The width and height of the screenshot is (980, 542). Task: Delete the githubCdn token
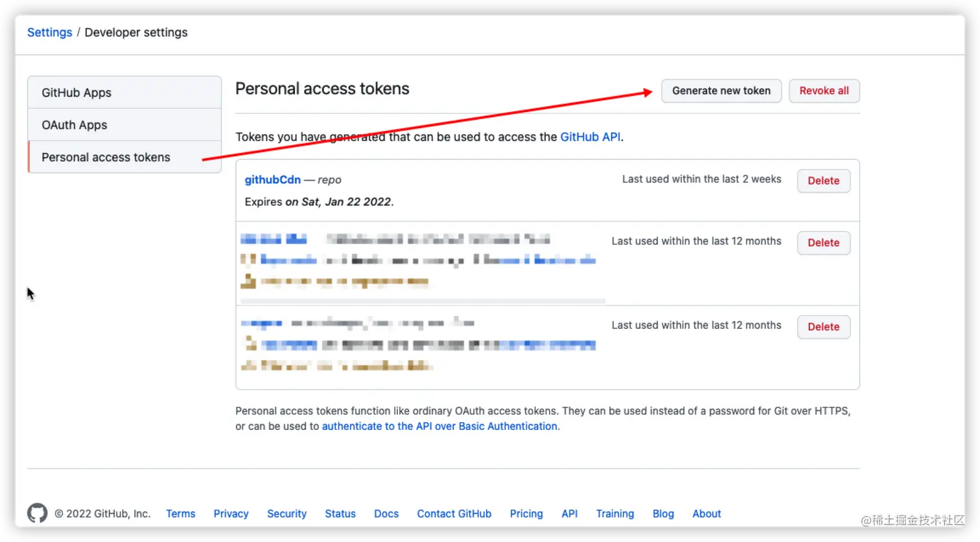[823, 181]
